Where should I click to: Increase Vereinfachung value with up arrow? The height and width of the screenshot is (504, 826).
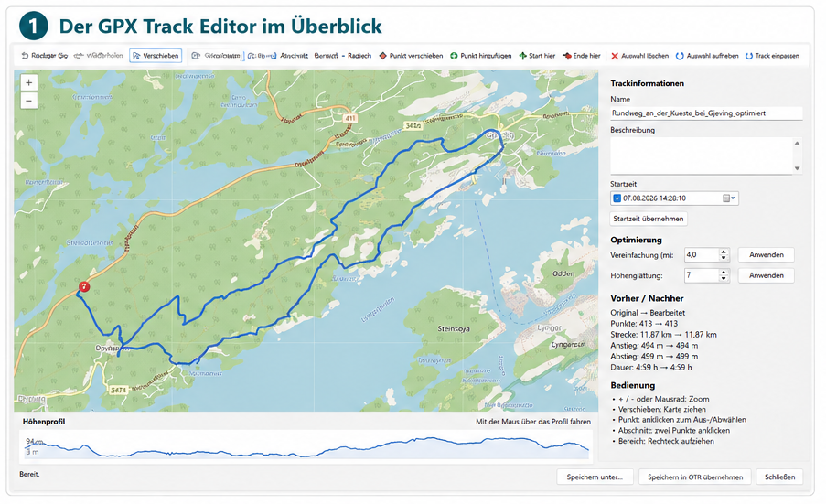724,252
